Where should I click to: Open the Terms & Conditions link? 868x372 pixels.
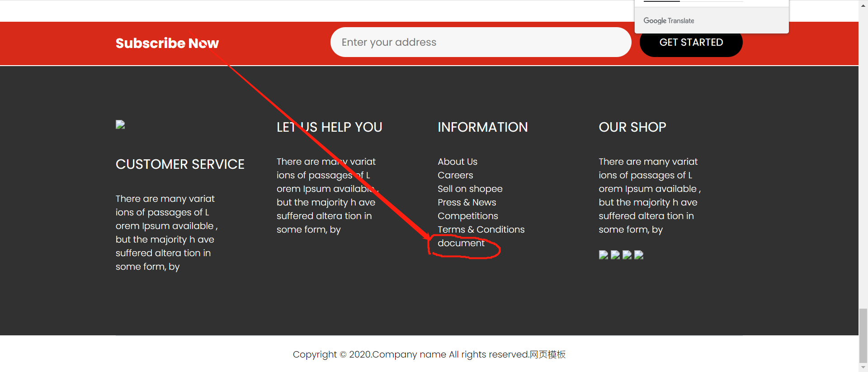point(481,229)
